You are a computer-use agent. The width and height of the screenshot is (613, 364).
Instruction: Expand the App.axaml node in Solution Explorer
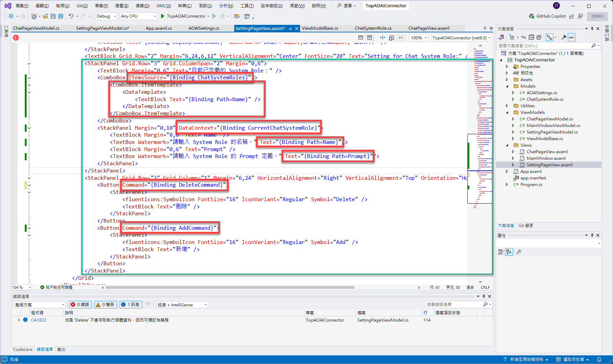pyautogui.click(x=507, y=171)
